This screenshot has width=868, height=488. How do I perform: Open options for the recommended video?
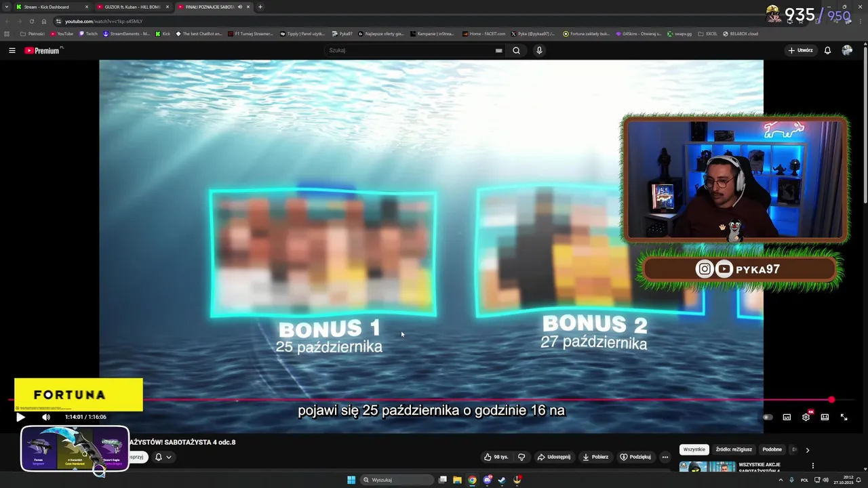pyautogui.click(x=812, y=466)
